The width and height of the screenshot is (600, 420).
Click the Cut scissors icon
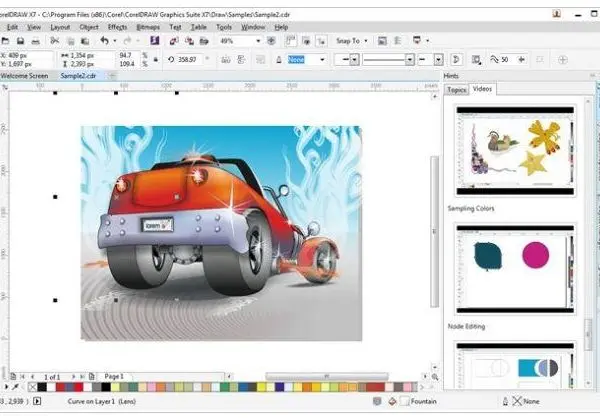pyautogui.click(x=55, y=41)
